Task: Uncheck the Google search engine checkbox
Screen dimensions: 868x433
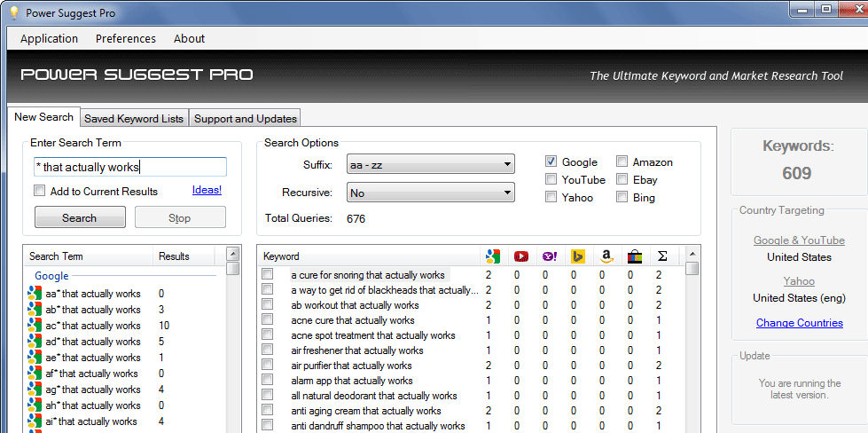Action: point(551,162)
